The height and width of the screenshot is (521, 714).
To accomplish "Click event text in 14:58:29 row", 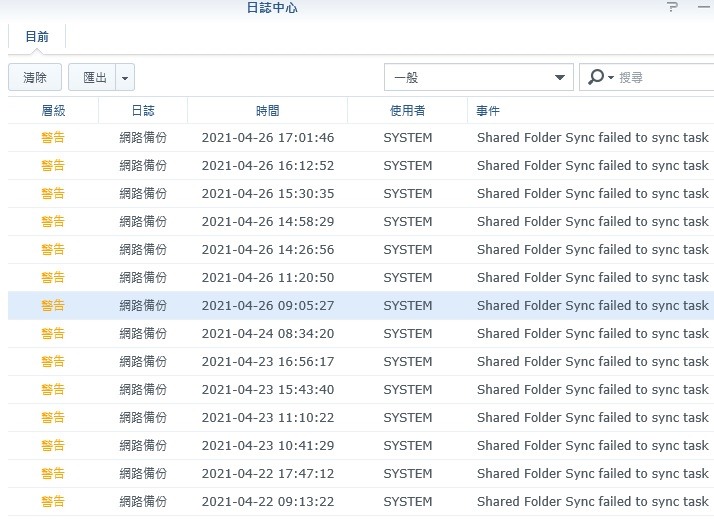I will pyautogui.click(x=592, y=222).
